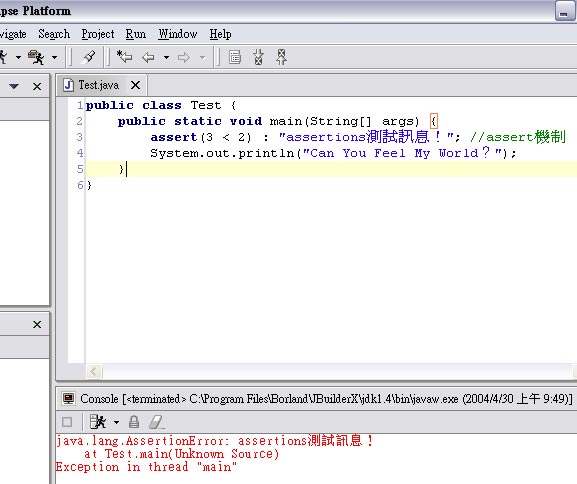This screenshot has width=577, height=484.
Task: Clear the console with eraser icon
Action: [x=156, y=422]
